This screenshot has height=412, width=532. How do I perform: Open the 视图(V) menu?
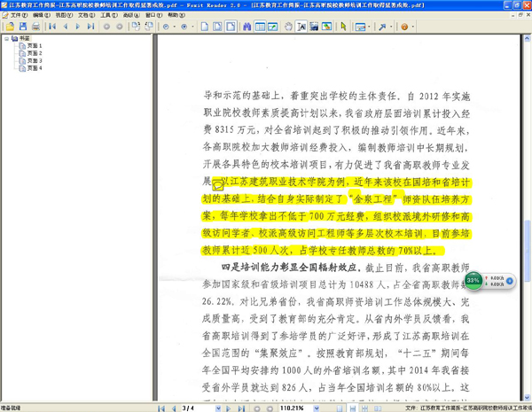pyautogui.click(x=65, y=15)
